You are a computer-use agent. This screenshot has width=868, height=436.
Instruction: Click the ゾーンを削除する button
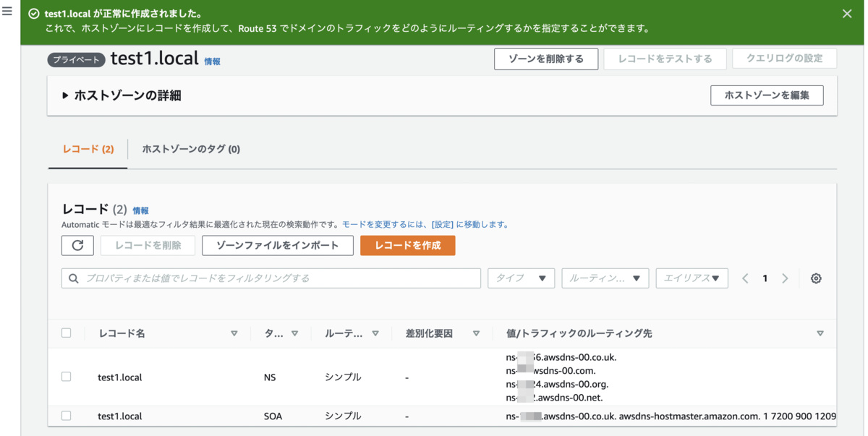tap(546, 59)
